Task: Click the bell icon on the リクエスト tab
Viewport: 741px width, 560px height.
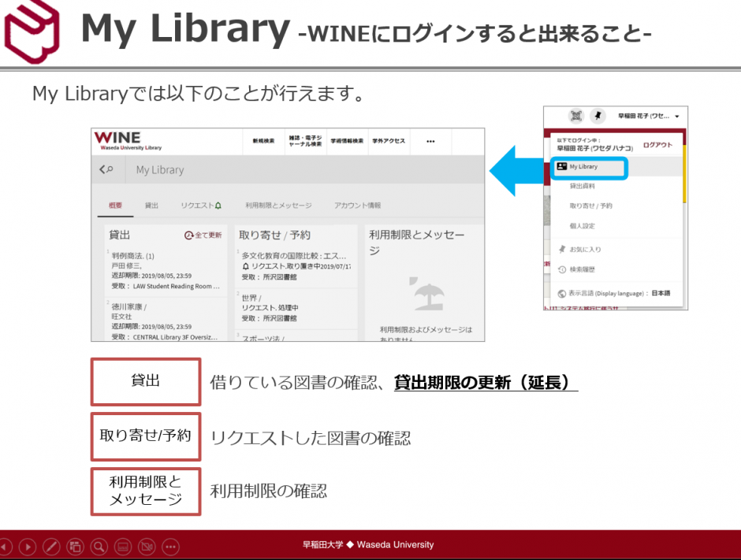Action: (x=218, y=205)
